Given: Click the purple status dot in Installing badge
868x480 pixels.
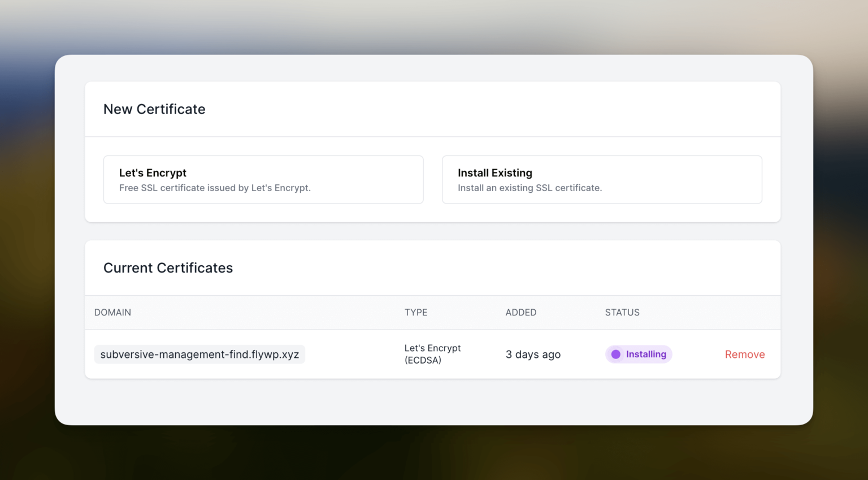Looking at the screenshot, I should (615, 354).
